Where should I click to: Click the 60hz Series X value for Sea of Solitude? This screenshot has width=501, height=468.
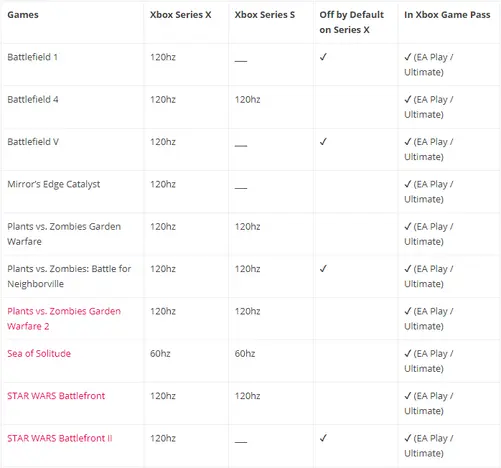160,353
